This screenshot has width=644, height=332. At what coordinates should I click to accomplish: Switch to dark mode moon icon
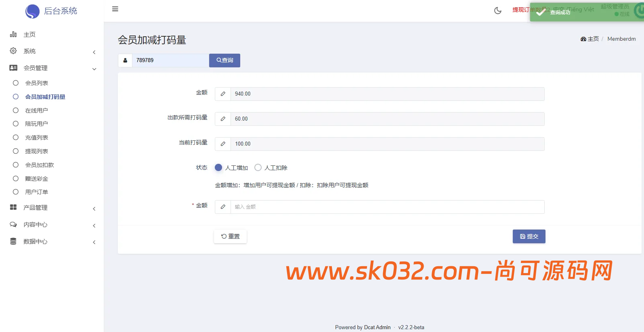498,10
